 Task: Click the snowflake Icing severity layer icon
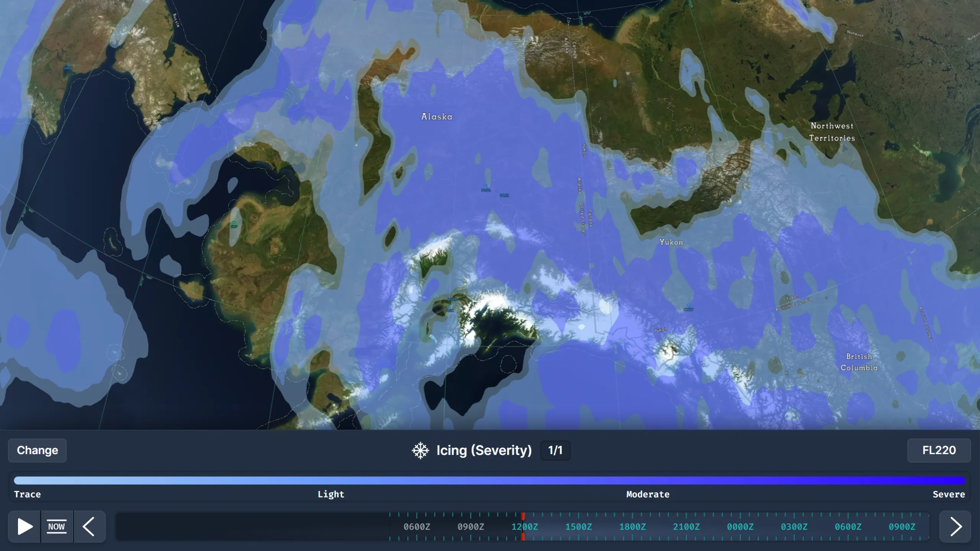pyautogui.click(x=420, y=450)
